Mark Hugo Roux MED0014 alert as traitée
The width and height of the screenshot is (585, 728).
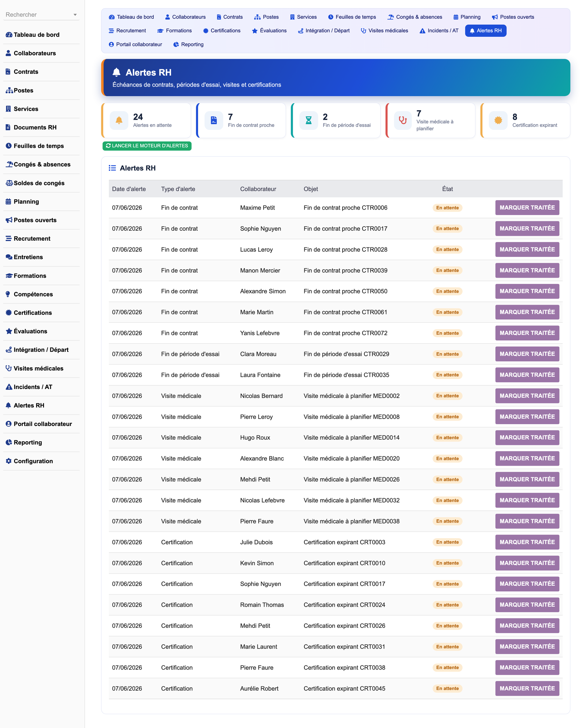(527, 437)
